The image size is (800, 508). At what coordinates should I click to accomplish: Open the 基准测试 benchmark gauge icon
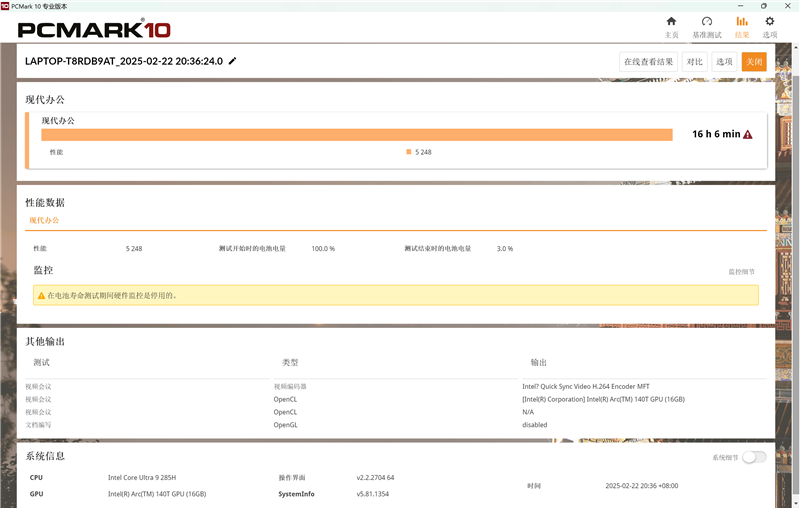(707, 21)
